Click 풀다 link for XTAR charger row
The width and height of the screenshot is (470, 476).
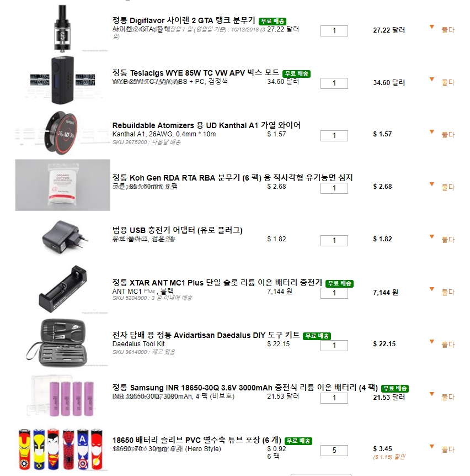448,292
